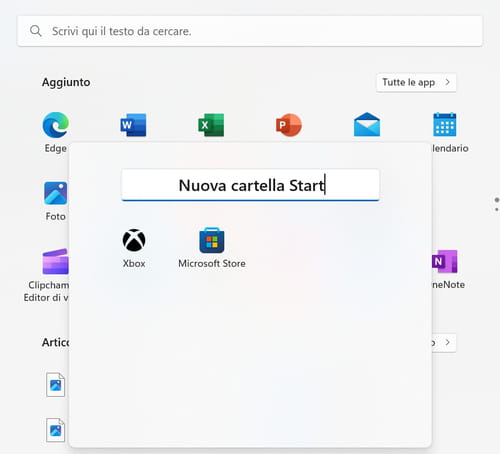500x454 pixels.
Task: Click the 'Xbox' label in the folder
Action: [134, 263]
